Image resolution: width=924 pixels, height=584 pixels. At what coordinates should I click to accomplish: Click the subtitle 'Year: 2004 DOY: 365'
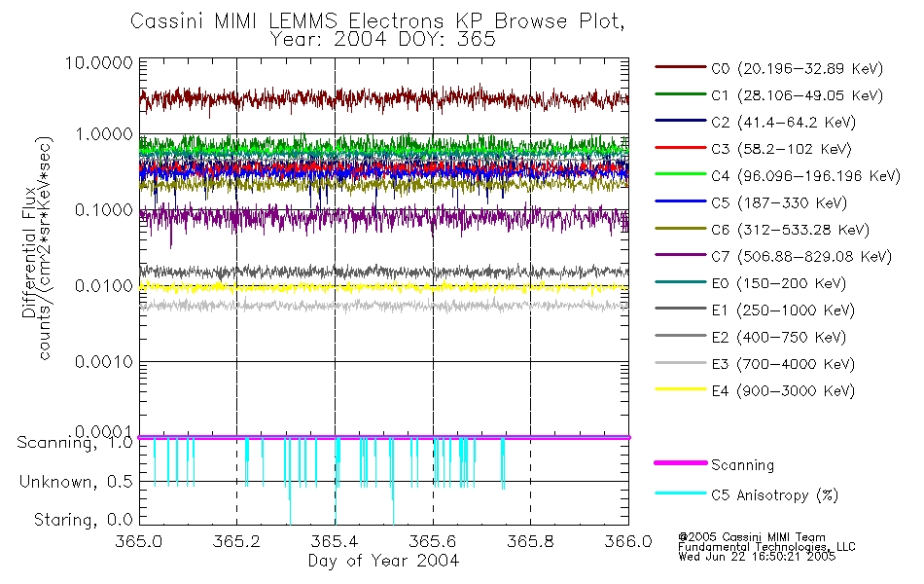pyautogui.click(x=383, y=40)
